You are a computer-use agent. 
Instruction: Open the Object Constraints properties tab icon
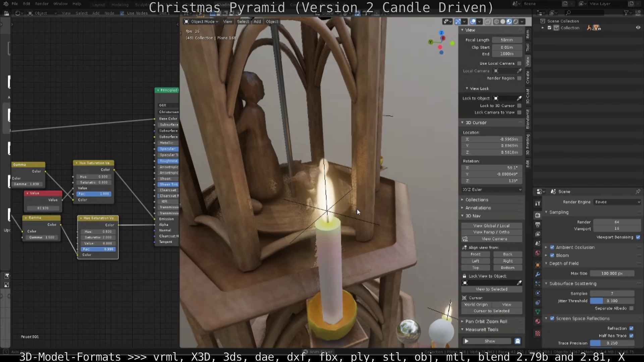click(x=538, y=303)
